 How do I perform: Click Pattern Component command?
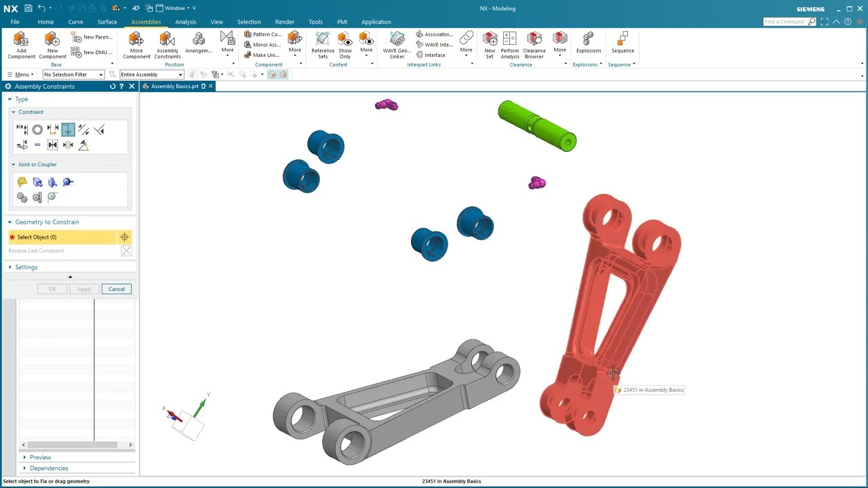click(262, 34)
